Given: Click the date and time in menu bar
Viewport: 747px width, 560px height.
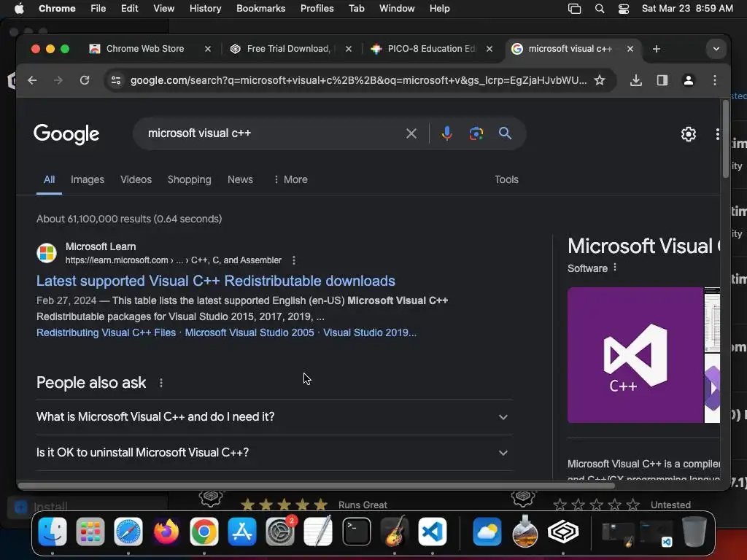Looking at the screenshot, I should pos(687,9).
